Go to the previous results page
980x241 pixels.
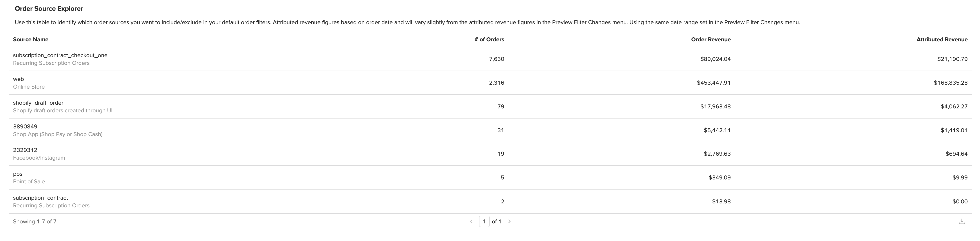click(471, 222)
